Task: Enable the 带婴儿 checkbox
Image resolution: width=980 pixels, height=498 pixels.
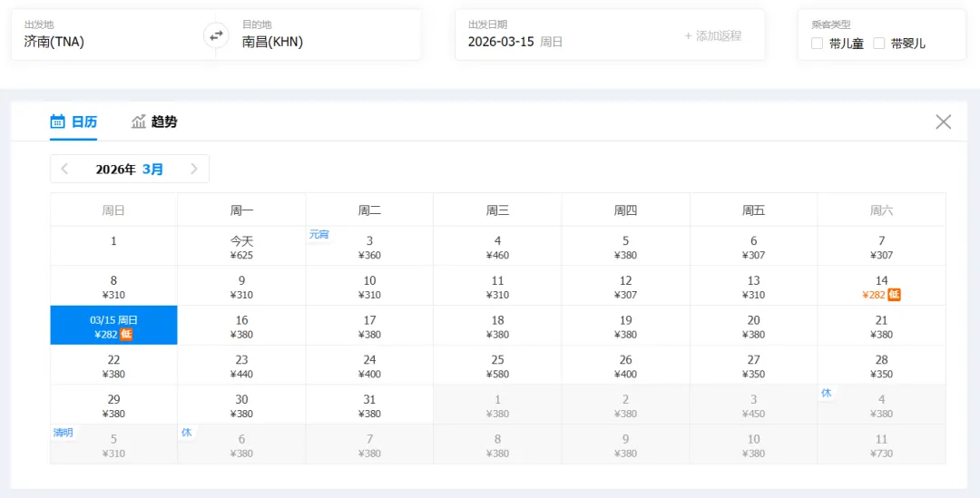Action: point(878,44)
